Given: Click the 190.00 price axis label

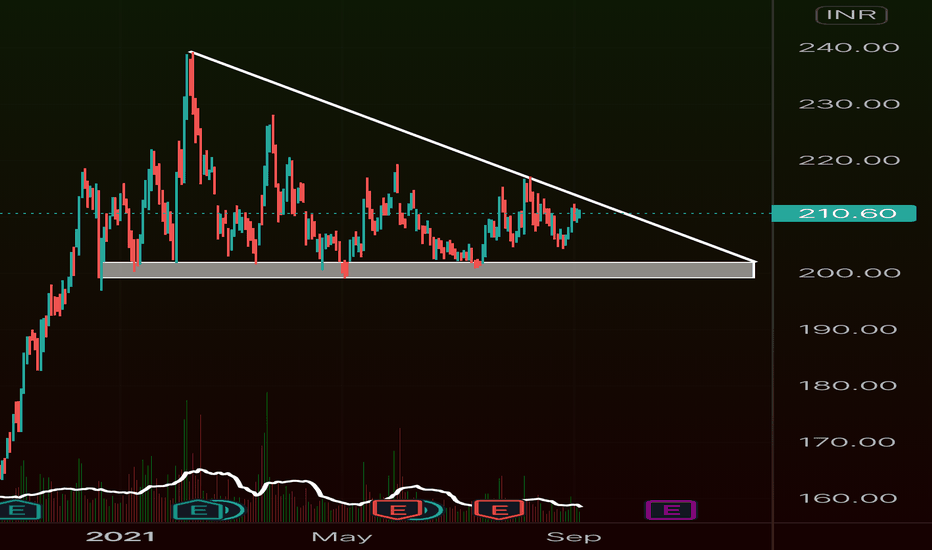Looking at the screenshot, I should point(849,329).
